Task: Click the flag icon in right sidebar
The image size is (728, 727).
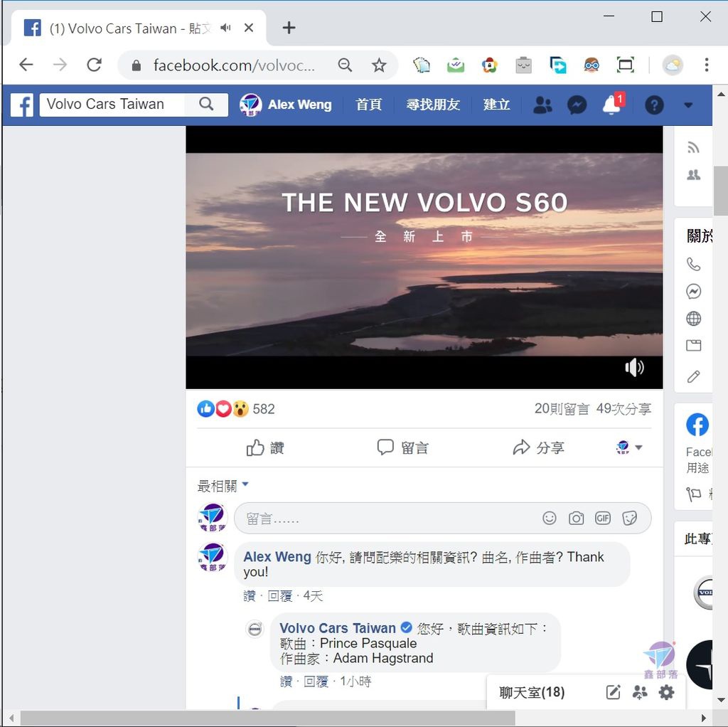Action: tap(693, 494)
